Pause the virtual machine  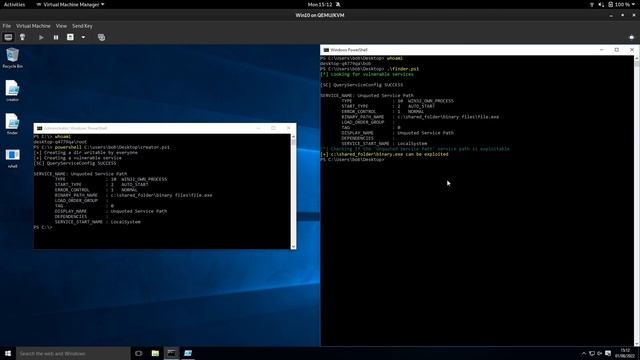(56, 37)
